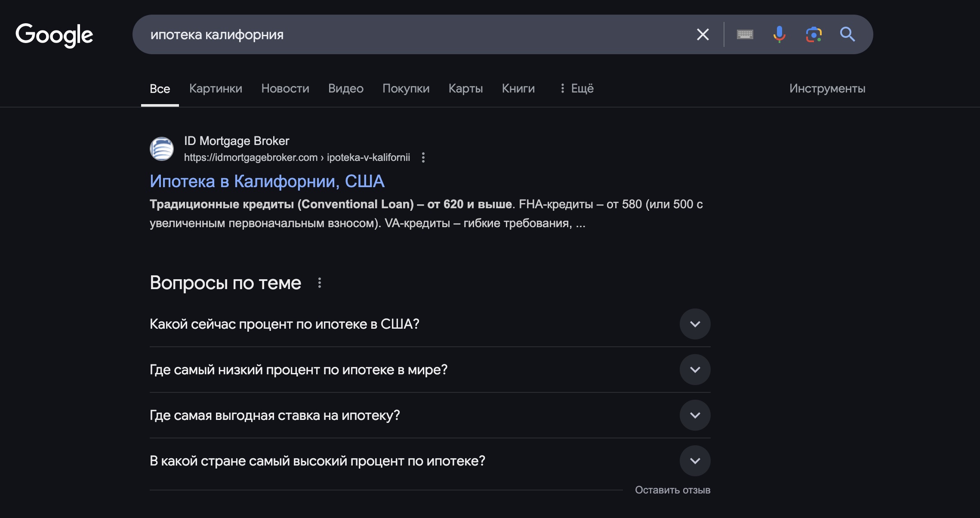
Task: Expand question about процент по ипотеке в США
Action: coord(695,324)
